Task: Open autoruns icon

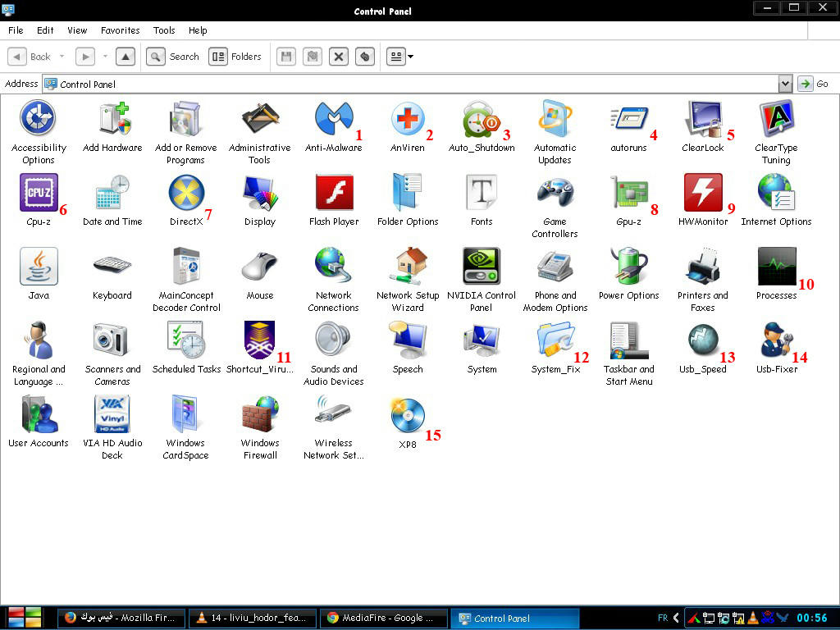Action: point(629,118)
